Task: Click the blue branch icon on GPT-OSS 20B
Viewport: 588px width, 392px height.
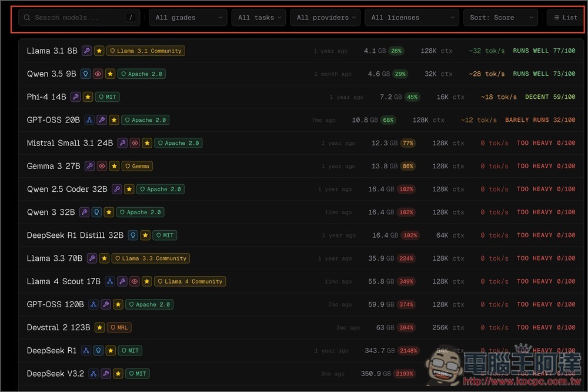Action: tap(89, 120)
